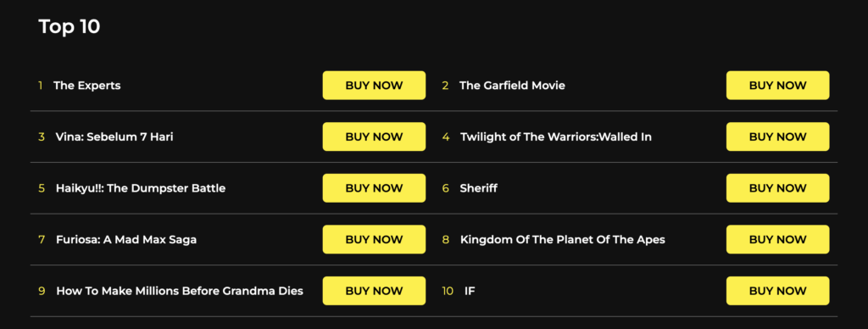Select Vina: Sebelum 7 Hari title

(x=114, y=137)
